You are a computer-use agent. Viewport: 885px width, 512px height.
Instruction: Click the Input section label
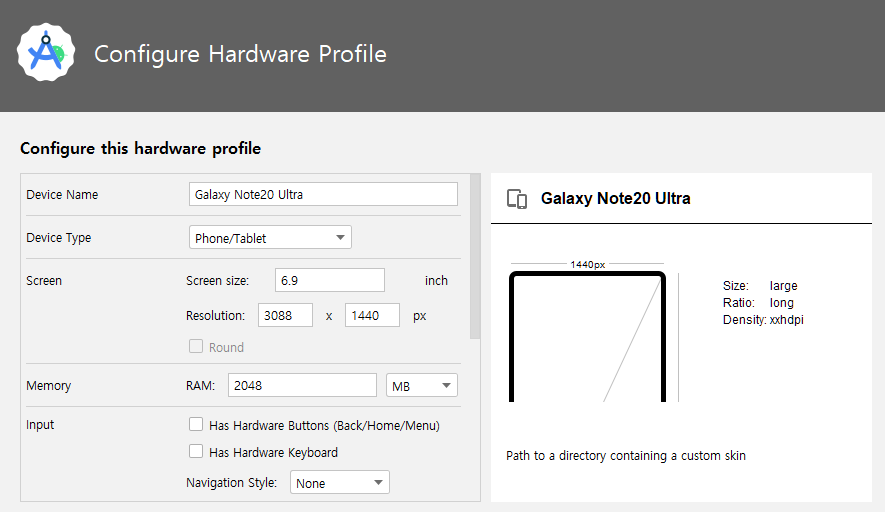(x=40, y=425)
